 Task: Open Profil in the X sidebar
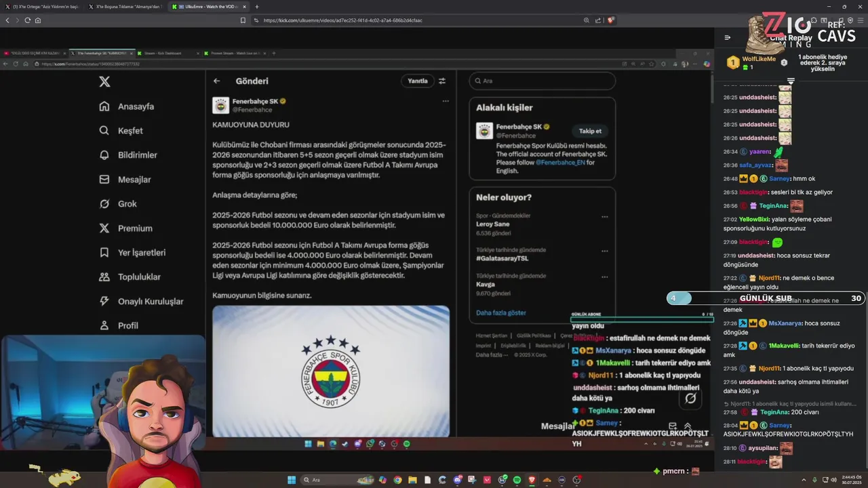tap(119, 326)
